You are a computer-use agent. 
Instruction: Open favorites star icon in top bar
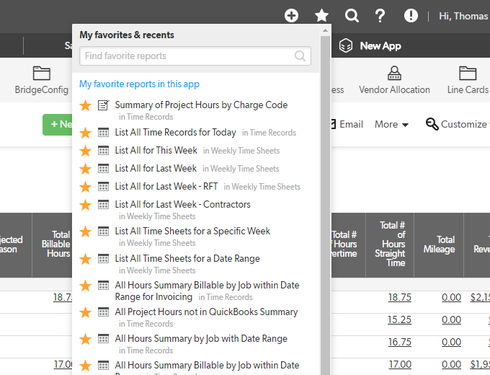(x=322, y=15)
